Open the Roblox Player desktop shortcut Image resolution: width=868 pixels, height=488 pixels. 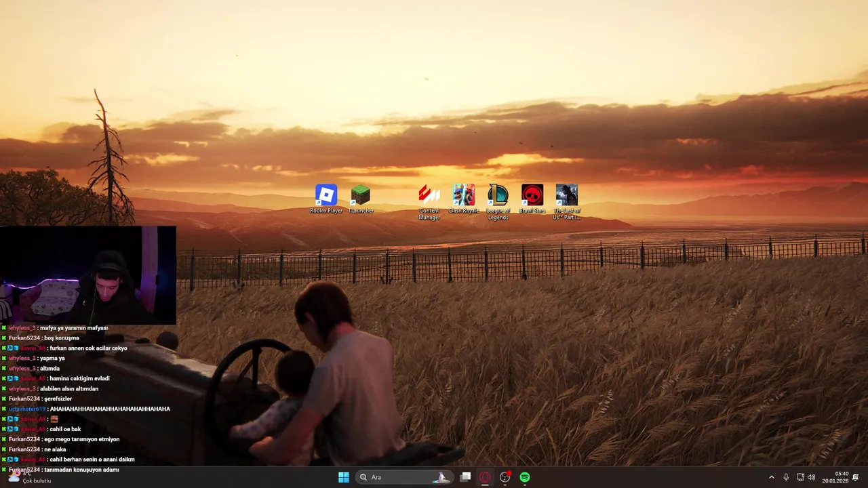coord(326,199)
